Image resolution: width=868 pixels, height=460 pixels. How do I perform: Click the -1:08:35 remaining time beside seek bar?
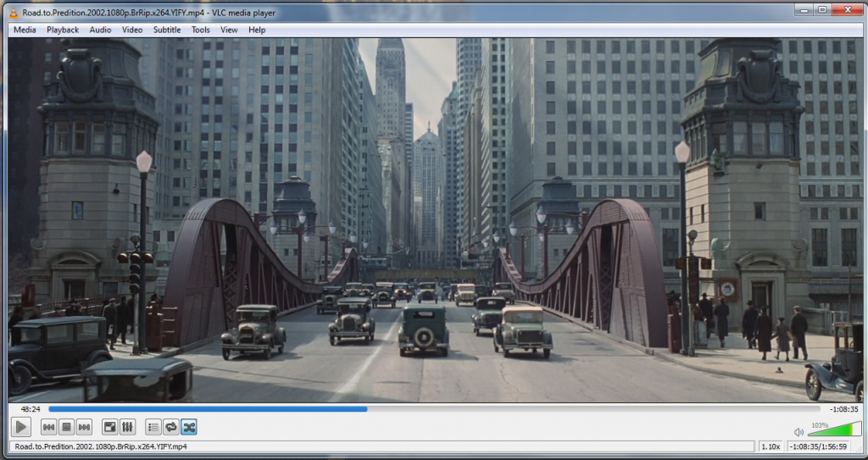[843, 409]
